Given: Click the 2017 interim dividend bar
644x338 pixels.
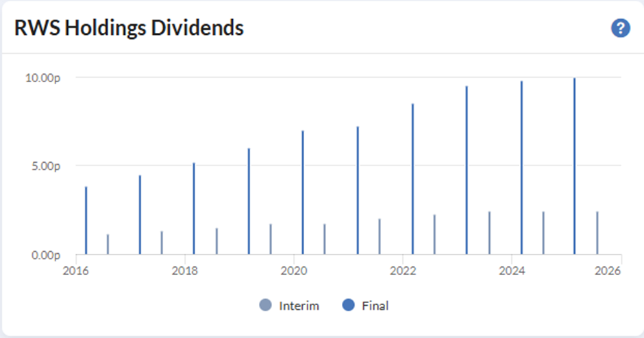Looking at the screenshot, I should (162, 243).
